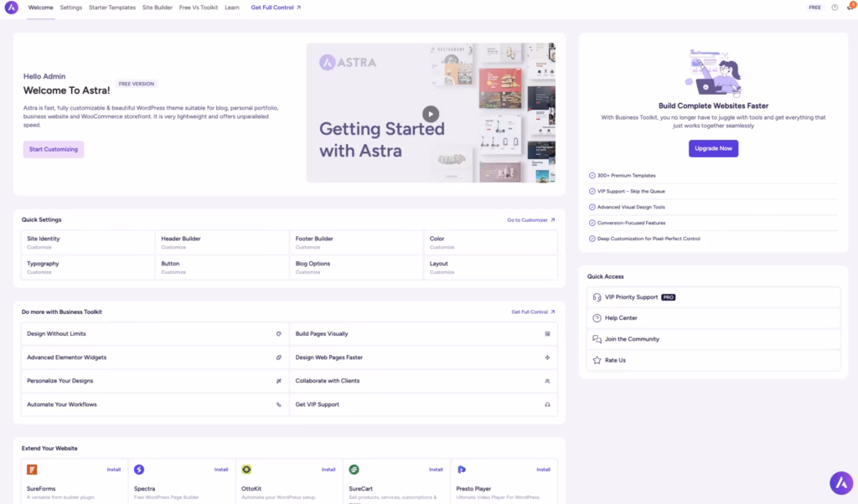Open the Free Vs Toolkit tab
This screenshot has height=504, width=858.
(198, 8)
